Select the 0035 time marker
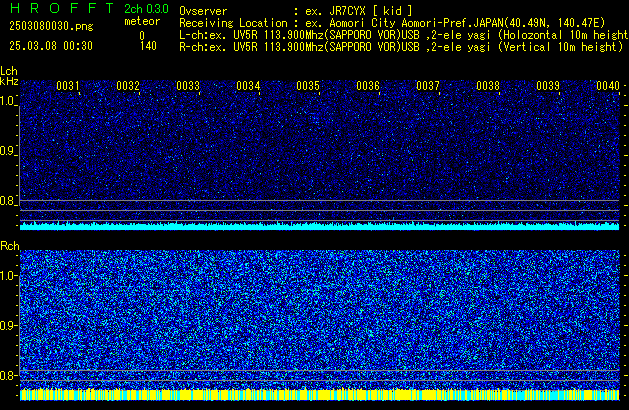Screen dimensions: 629x410 coord(308,86)
